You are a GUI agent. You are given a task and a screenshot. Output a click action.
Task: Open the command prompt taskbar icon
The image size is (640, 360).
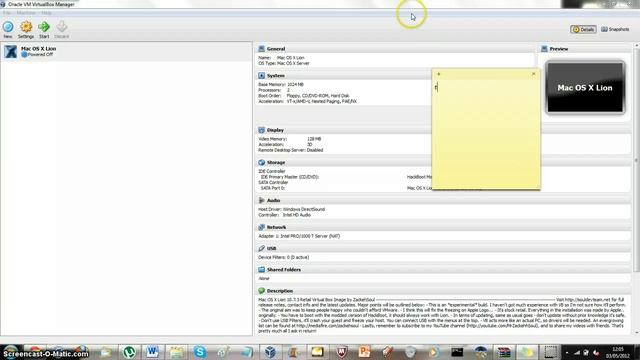coord(457,351)
